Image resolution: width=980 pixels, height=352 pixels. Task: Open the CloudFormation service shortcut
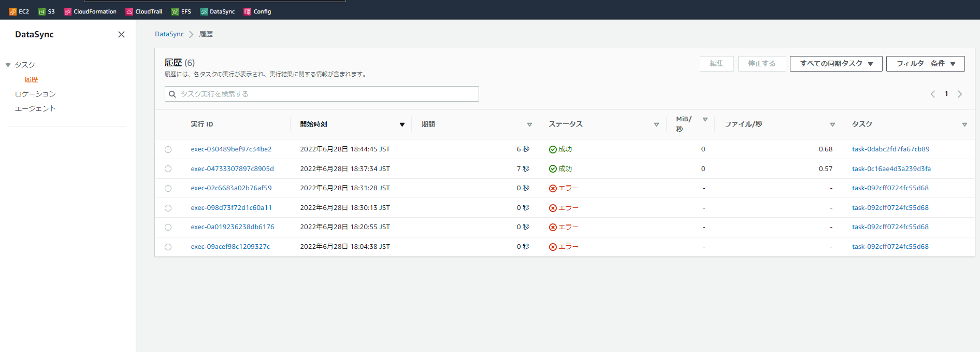point(90,11)
